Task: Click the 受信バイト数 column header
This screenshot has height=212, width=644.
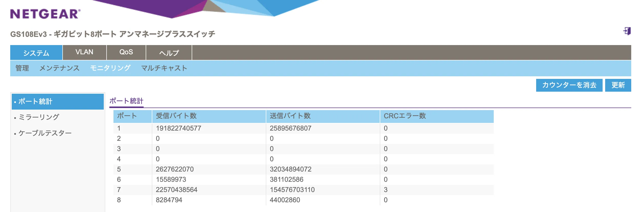Action: tap(176, 116)
